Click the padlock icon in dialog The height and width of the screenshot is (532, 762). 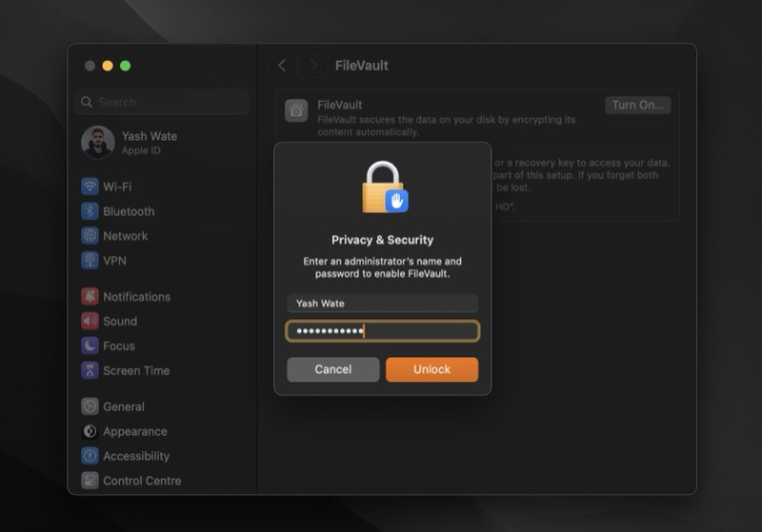pyautogui.click(x=385, y=187)
